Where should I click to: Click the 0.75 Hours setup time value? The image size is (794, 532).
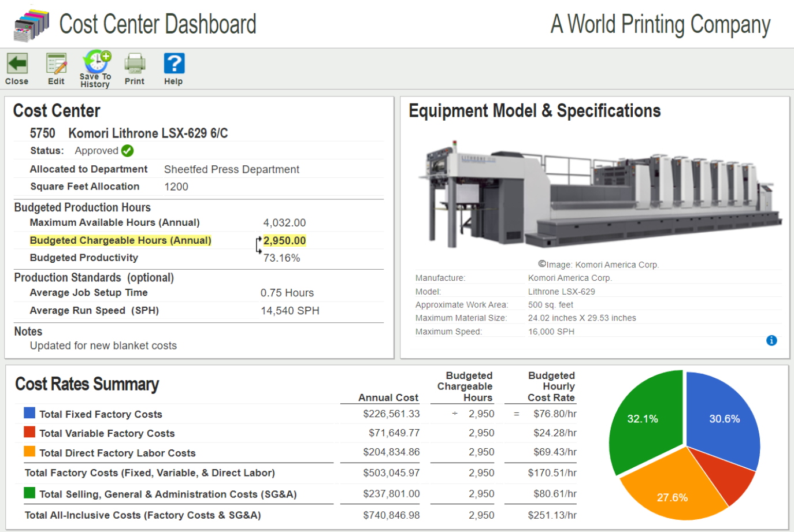tap(287, 293)
